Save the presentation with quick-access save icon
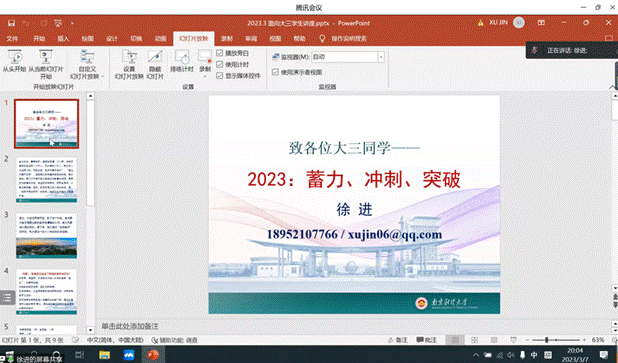The image size is (618, 363). (11, 23)
